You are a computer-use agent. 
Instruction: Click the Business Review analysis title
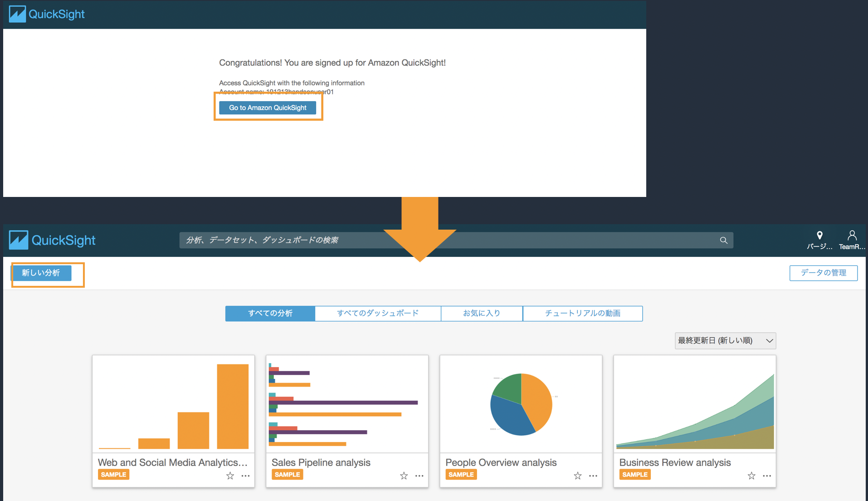click(x=675, y=462)
